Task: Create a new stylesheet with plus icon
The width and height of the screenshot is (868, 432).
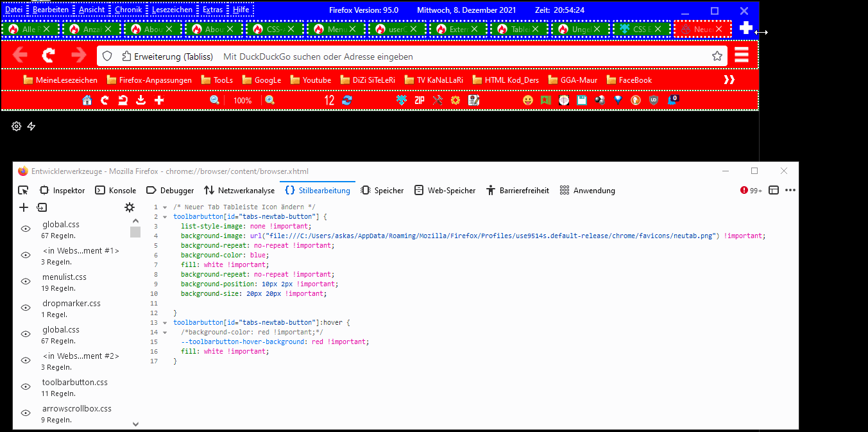Action: (24, 207)
